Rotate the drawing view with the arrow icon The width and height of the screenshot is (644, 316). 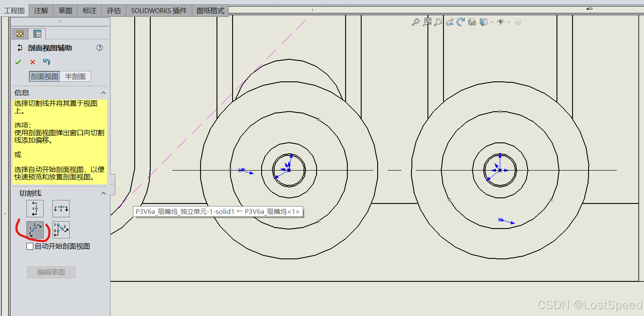coord(461,22)
